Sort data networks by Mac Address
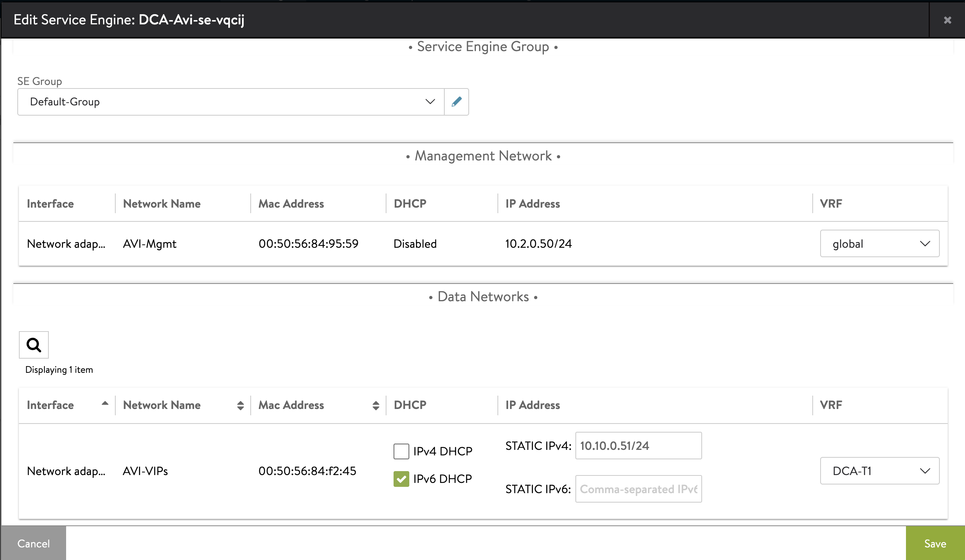The image size is (965, 560). (x=377, y=405)
